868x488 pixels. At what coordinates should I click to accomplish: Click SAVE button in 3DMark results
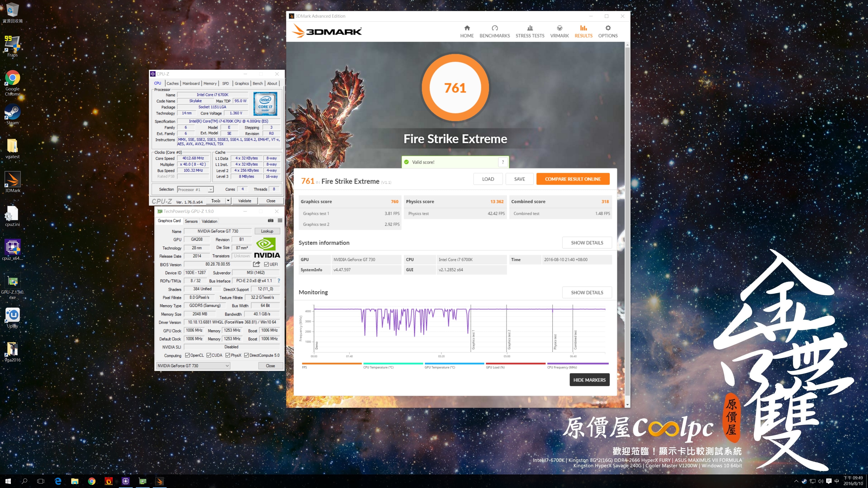click(x=519, y=179)
